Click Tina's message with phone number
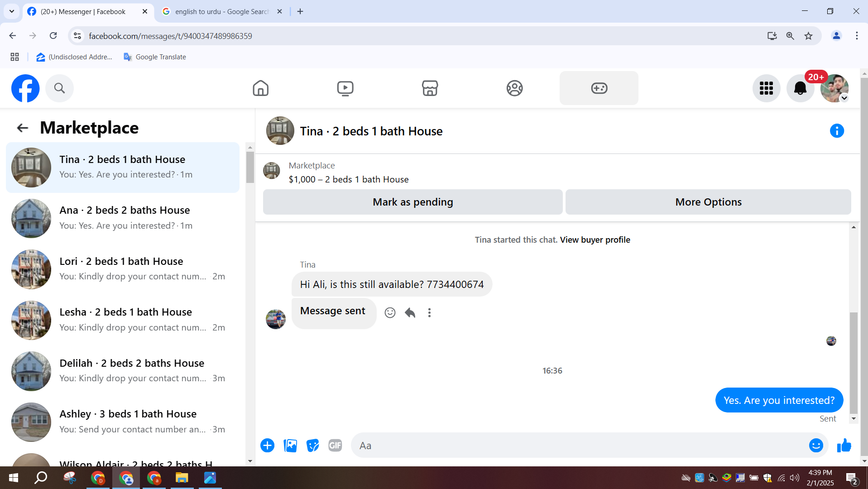868x489 pixels. pyautogui.click(x=392, y=284)
